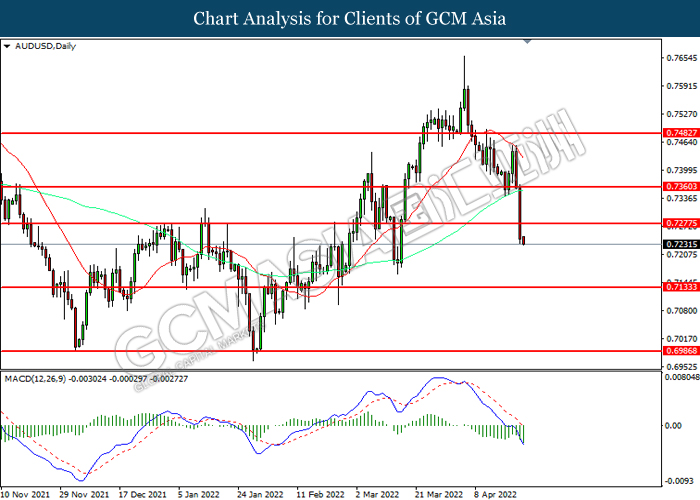700x500 pixels.
Task: Click the 0.73995 price axis value
Action: (682, 171)
